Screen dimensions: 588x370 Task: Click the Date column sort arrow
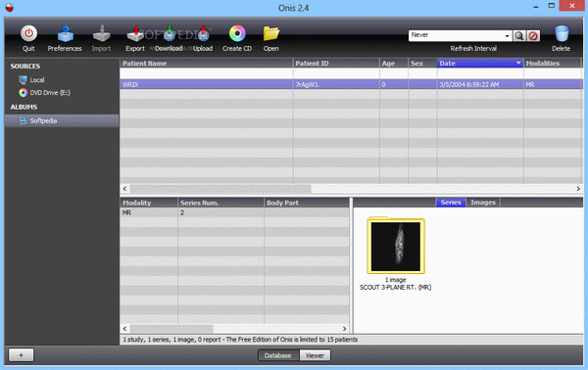pos(518,63)
